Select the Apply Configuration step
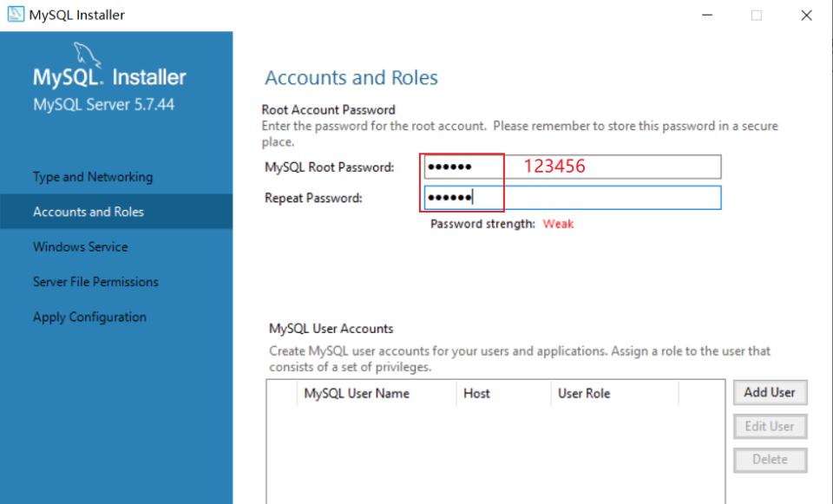 tap(89, 317)
